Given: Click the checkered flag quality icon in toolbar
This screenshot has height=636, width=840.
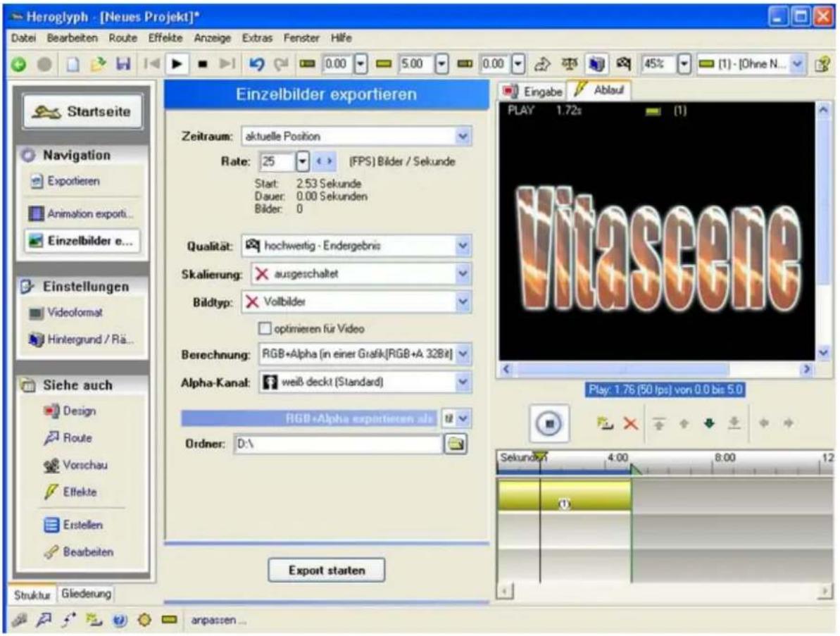Looking at the screenshot, I should pyautogui.click(x=623, y=64).
